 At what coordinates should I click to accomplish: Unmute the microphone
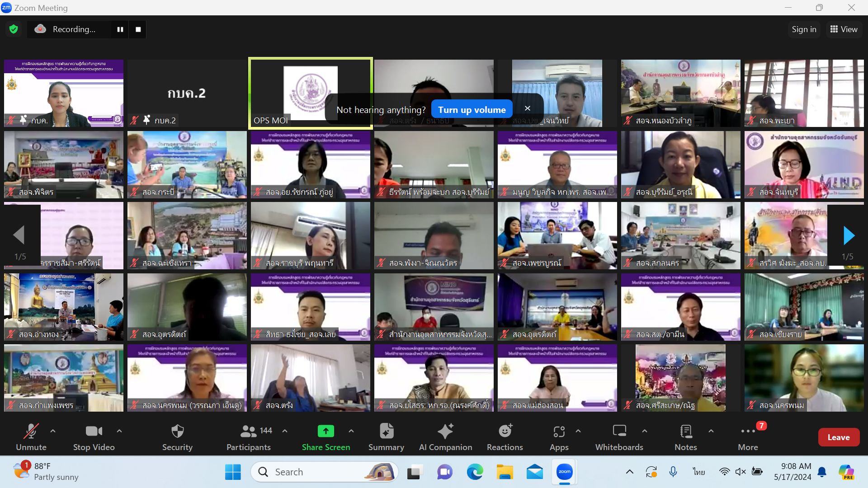coord(31,432)
